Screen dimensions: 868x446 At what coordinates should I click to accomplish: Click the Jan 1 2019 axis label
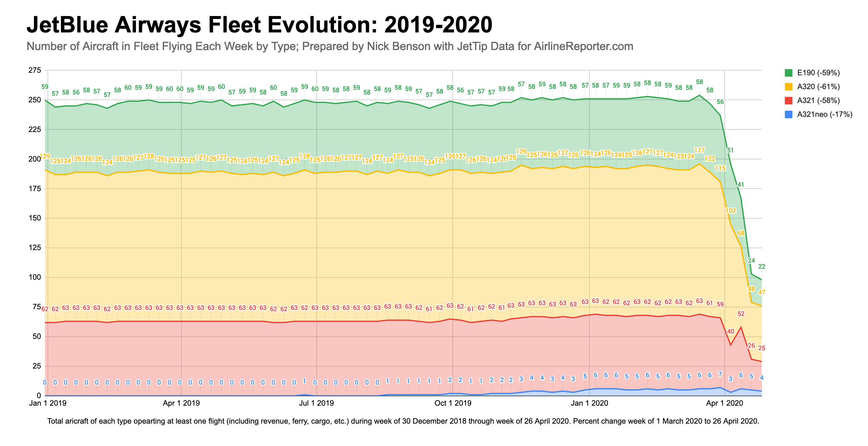tap(48, 403)
